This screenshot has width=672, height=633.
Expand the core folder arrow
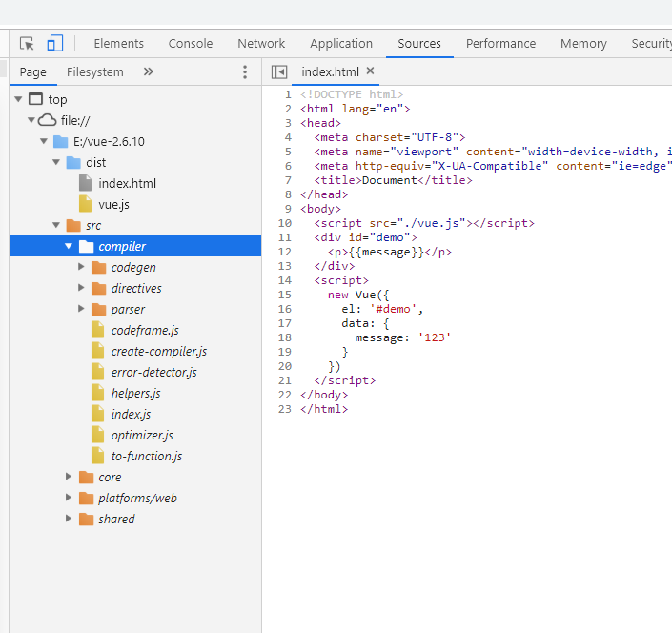pos(68,476)
